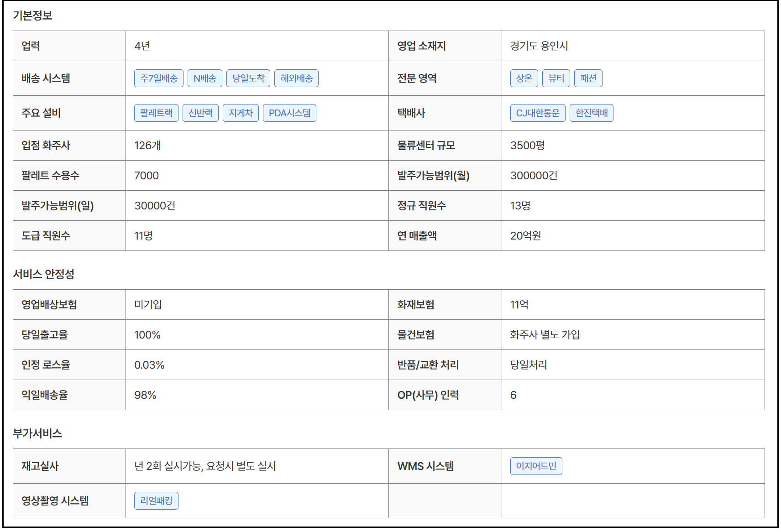
Task: Click the 경기도 용인시 location value
Action: click(539, 46)
